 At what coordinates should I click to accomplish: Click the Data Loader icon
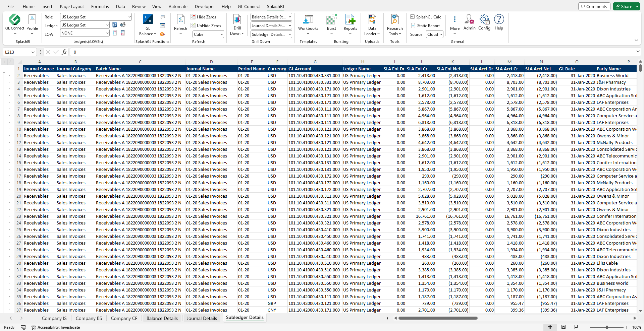372,19
